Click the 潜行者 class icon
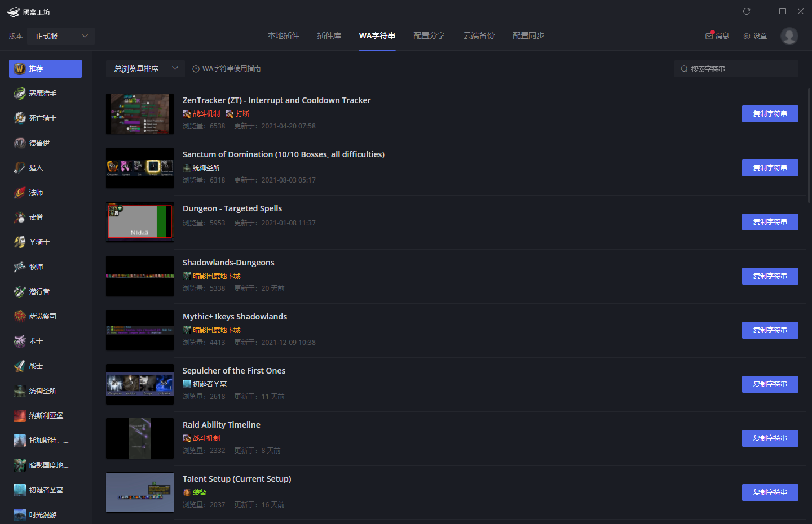The height and width of the screenshot is (524, 812). (x=20, y=292)
